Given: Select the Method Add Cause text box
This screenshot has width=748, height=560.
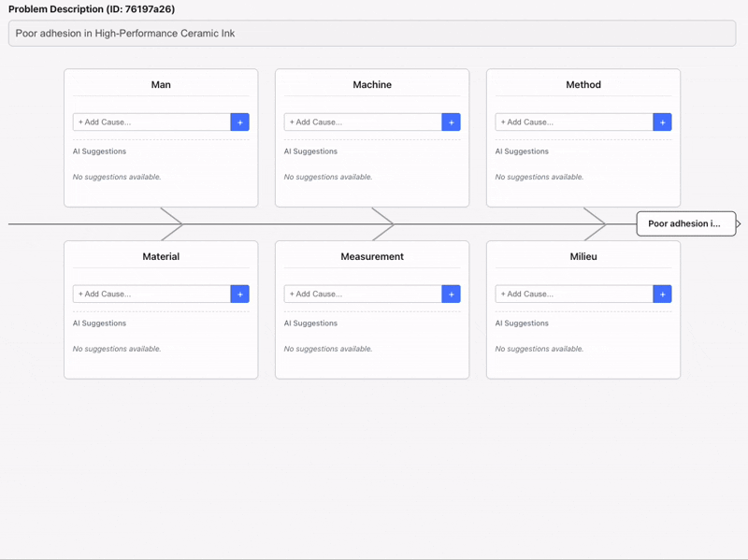Looking at the screenshot, I should click(574, 122).
